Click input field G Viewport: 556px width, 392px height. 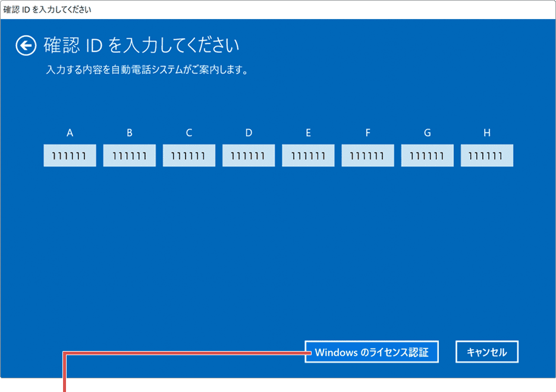point(427,155)
